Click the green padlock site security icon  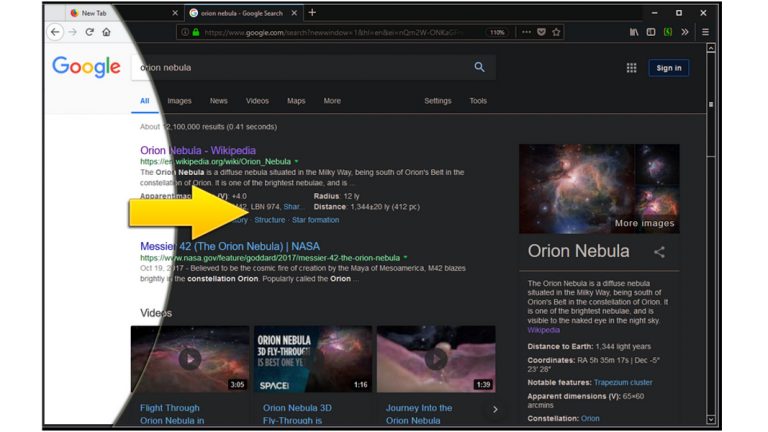[196, 32]
